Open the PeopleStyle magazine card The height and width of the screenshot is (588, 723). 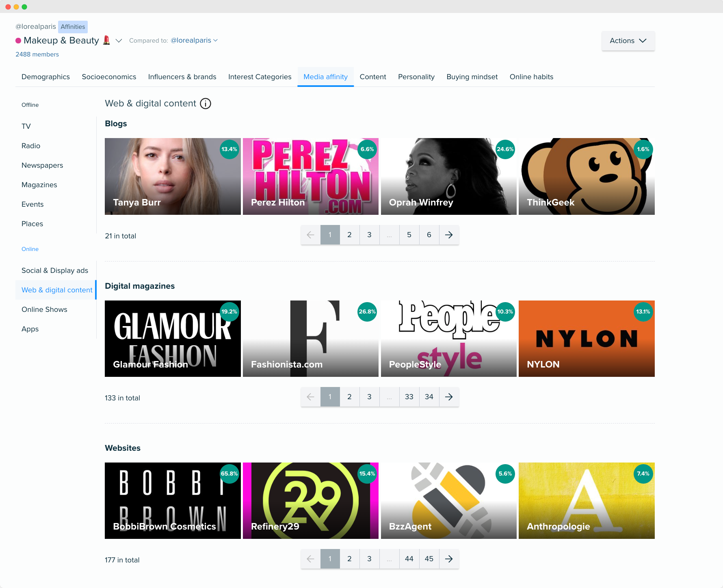449,339
